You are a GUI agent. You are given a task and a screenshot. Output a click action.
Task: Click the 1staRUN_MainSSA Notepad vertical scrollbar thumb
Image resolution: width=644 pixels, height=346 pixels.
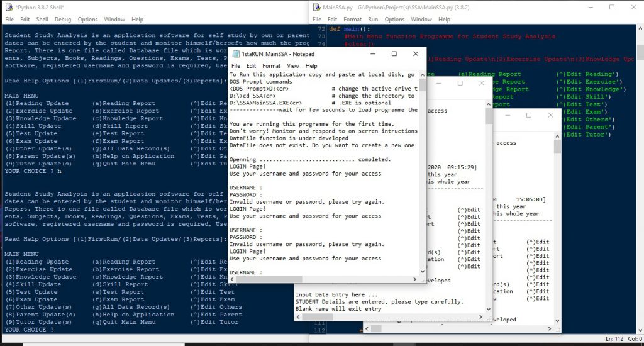[x=423, y=85]
